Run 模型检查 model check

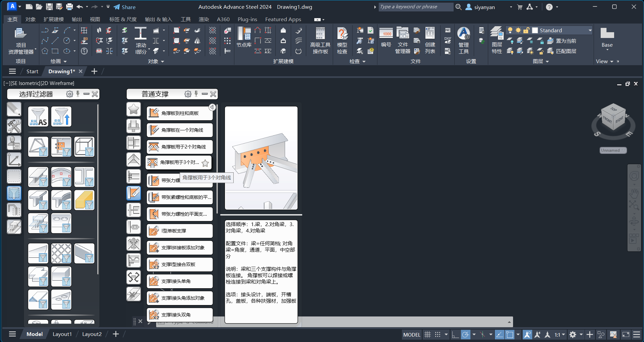click(342, 41)
